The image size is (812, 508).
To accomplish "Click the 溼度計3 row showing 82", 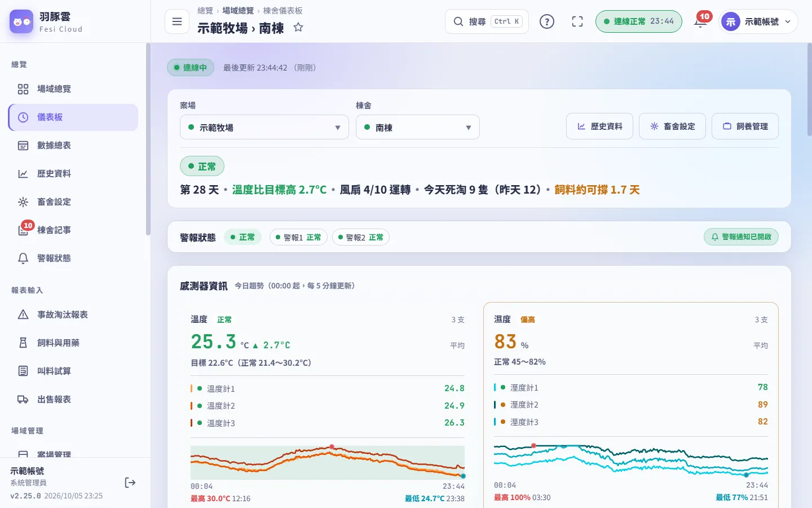I will click(x=631, y=422).
